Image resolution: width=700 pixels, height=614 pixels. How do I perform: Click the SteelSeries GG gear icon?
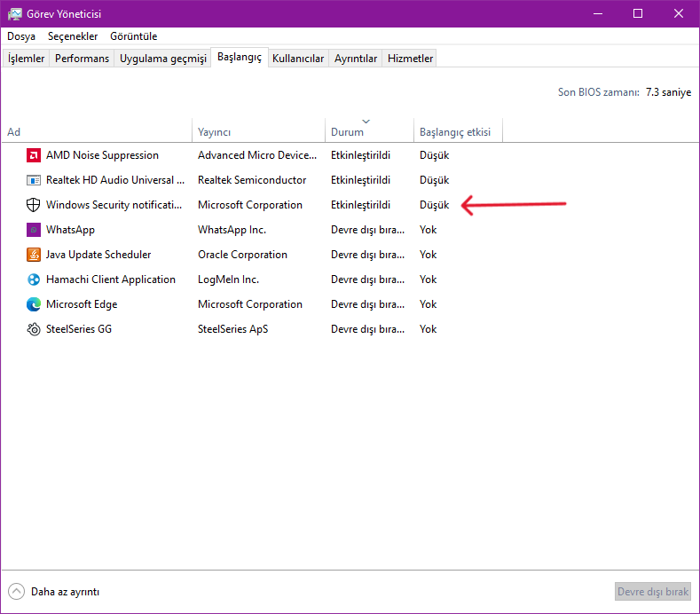(34, 329)
